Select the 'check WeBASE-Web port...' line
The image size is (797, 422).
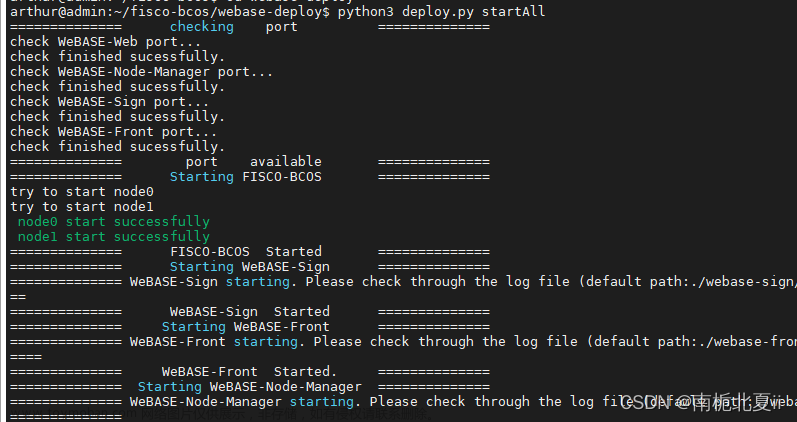click(105, 42)
